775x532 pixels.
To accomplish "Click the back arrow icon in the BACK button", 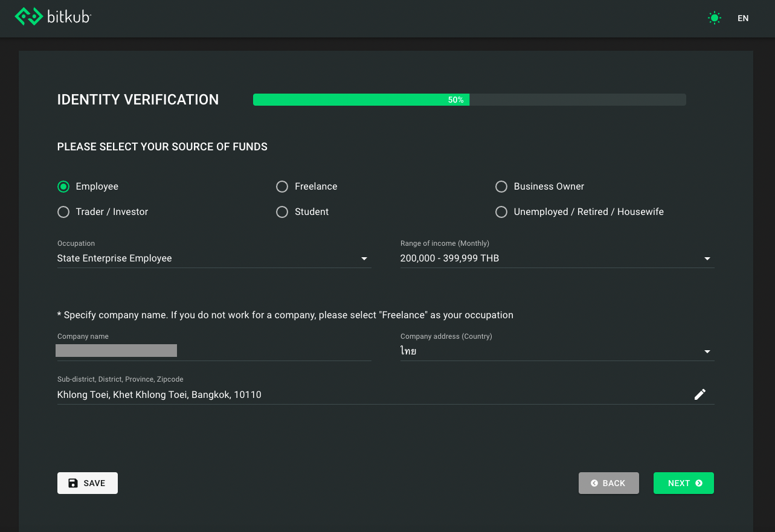I will coord(594,482).
